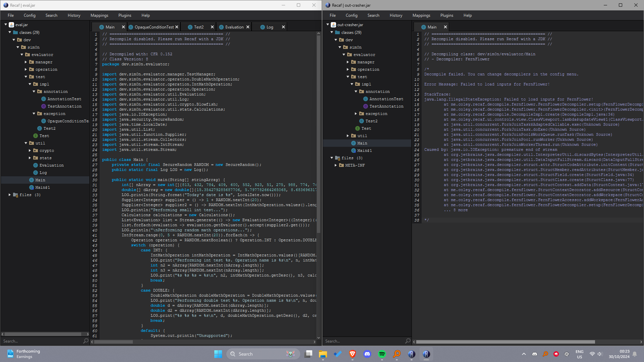The image size is (644, 362).
Task: Switch to the OpaqueConditionTest tab
Action: coord(154,27)
